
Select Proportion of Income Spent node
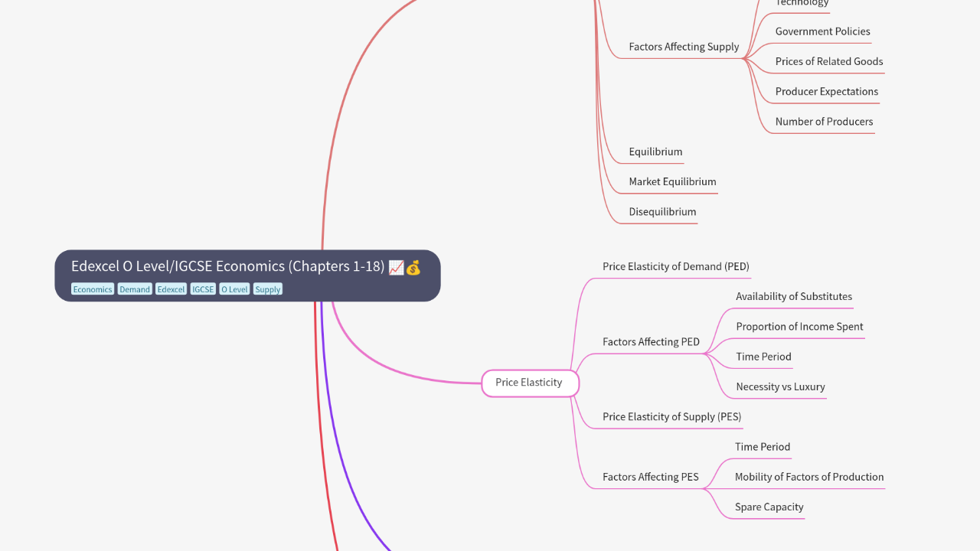tap(799, 326)
